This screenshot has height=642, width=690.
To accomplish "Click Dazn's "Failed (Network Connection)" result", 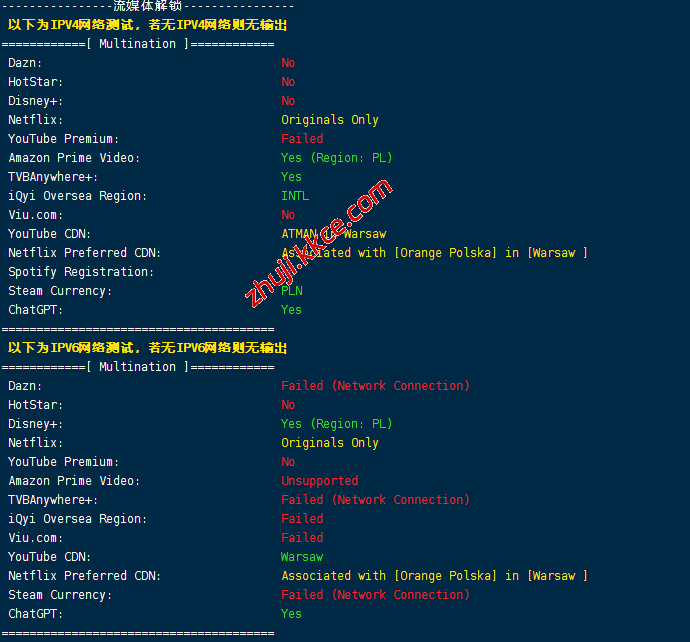I will point(375,386).
